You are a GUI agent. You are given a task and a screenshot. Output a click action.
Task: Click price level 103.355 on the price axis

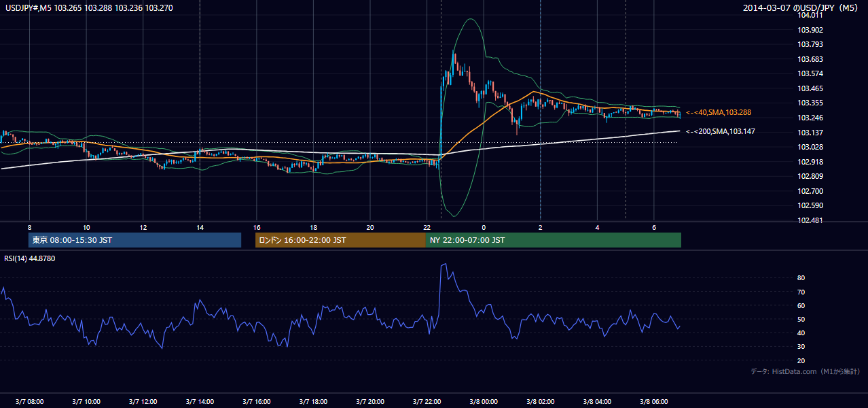[810, 103]
